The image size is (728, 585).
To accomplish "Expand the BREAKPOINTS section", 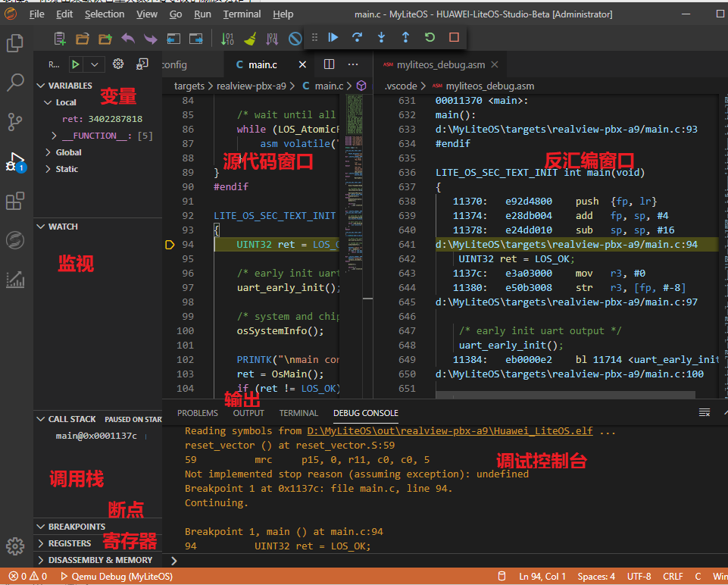I will pos(76,527).
